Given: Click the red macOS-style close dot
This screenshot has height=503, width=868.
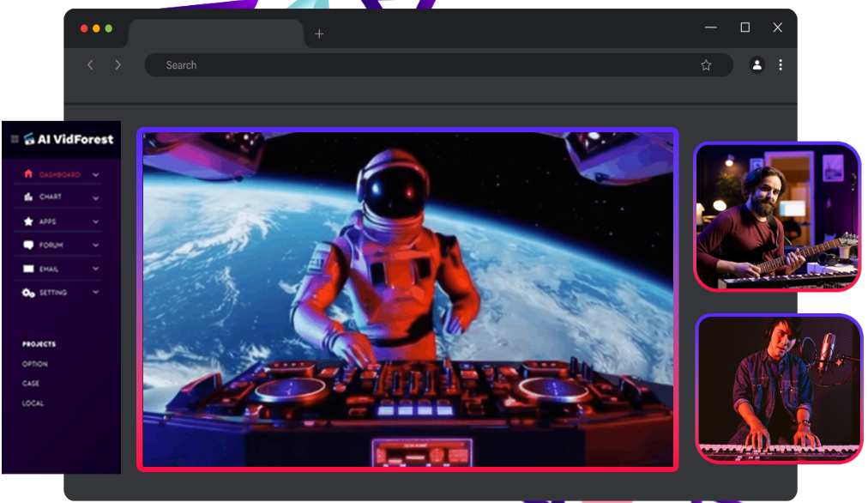Looking at the screenshot, I should (84, 28).
